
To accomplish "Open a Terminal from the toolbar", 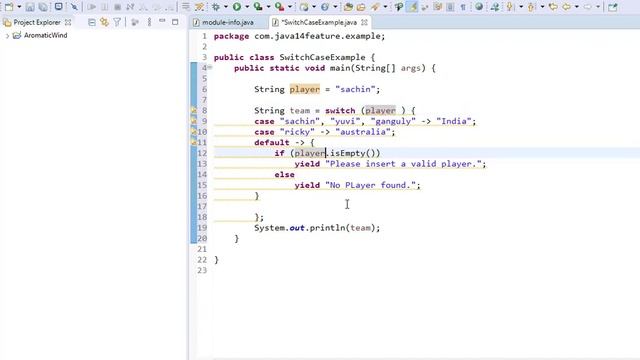I will [x=59, y=7].
